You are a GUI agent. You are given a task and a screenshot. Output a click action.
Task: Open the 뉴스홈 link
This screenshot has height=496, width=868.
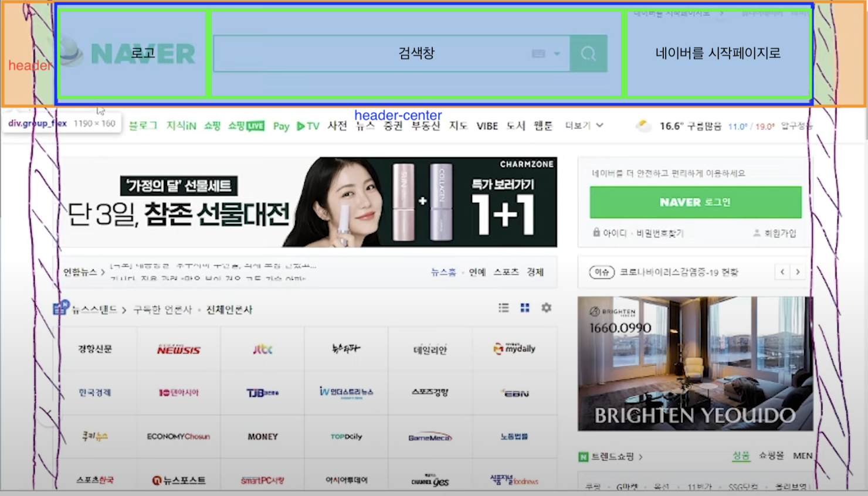(443, 272)
